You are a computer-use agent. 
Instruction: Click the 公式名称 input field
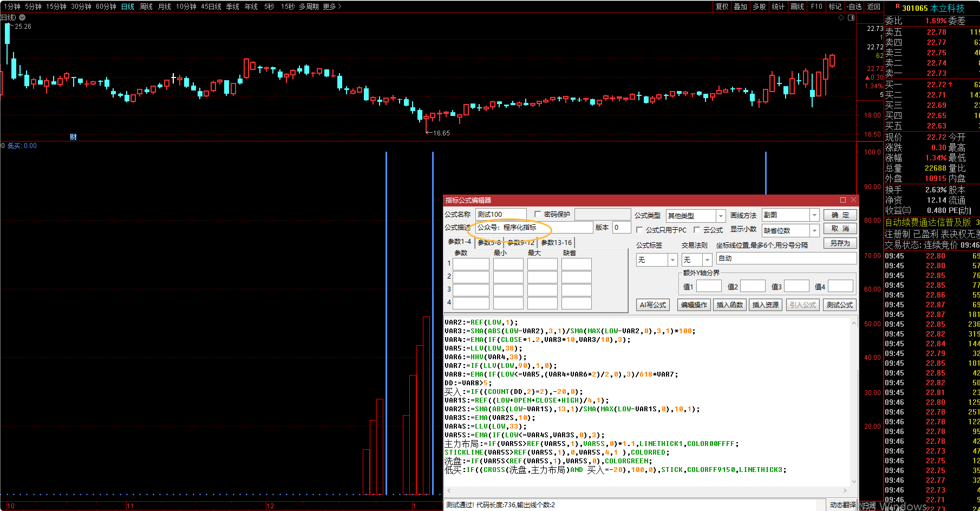(x=501, y=215)
